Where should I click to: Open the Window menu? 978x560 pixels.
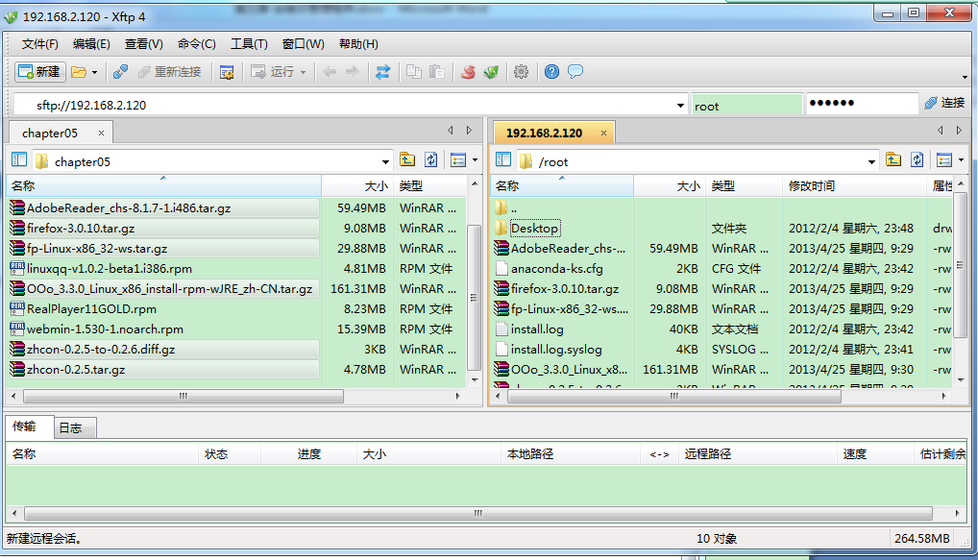304,43
